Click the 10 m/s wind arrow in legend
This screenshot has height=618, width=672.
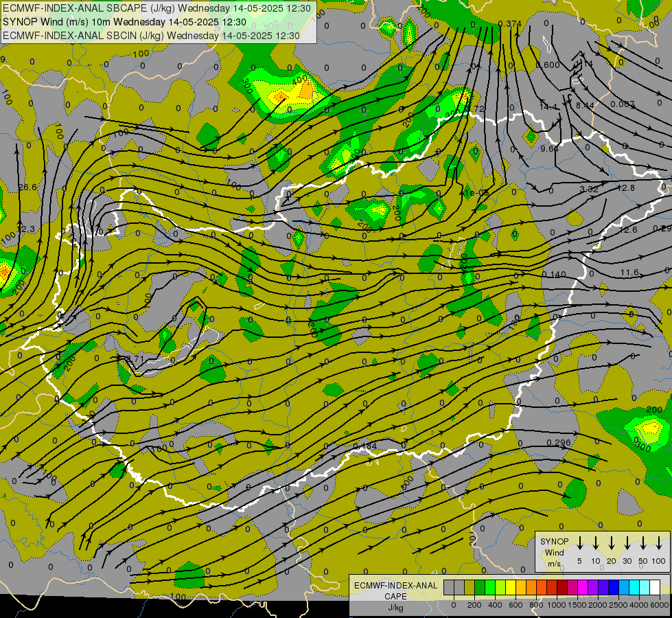click(596, 542)
